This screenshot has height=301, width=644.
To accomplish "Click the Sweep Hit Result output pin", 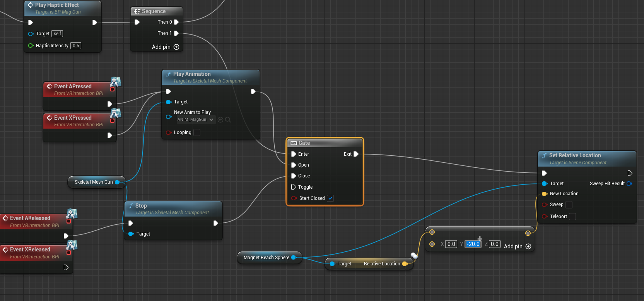I will point(629,184).
